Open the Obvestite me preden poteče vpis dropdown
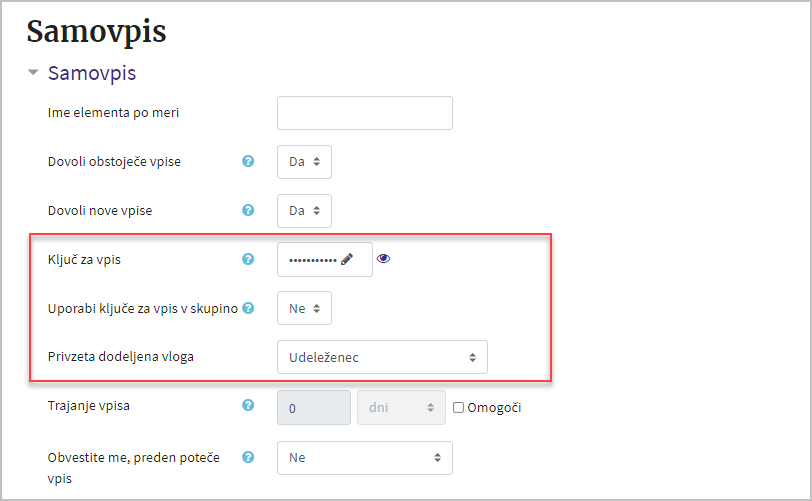 pos(365,457)
